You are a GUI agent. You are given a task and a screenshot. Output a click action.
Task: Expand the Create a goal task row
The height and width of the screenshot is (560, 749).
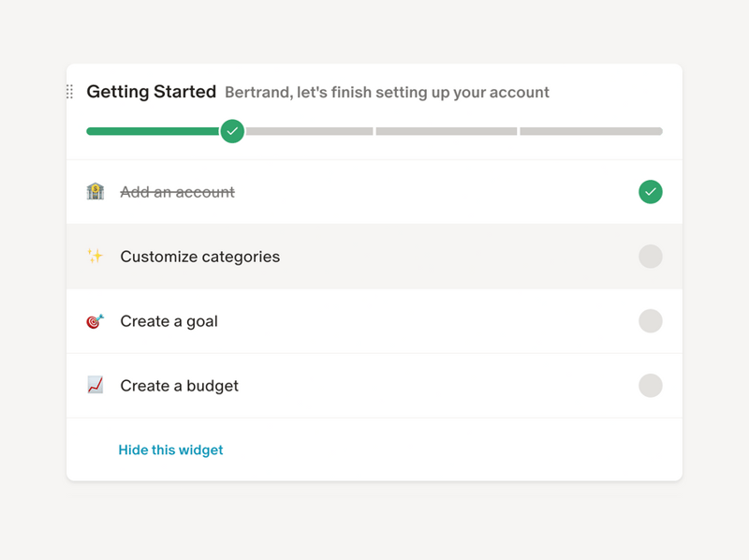point(374,321)
